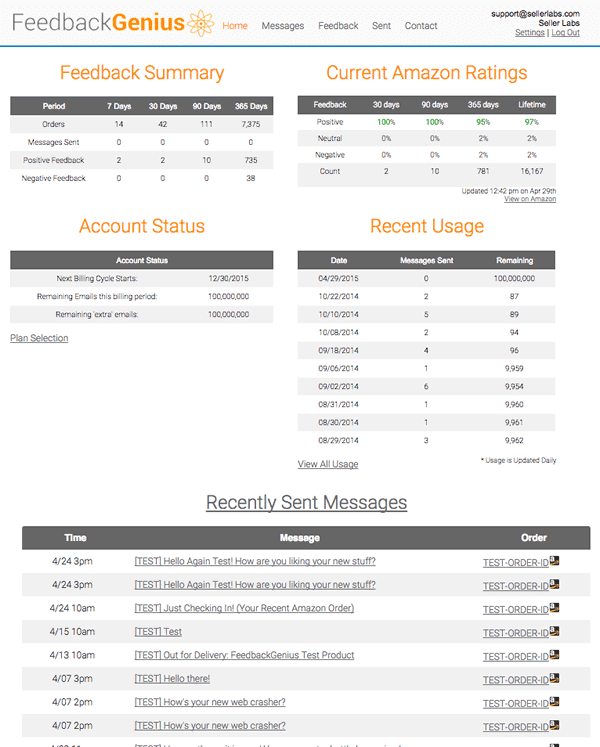Select the 9,959 remaining value
The height and width of the screenshot is (747, 600).
[x=514, y=368]
